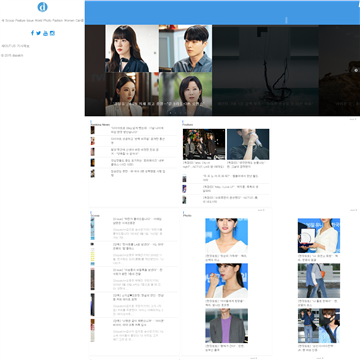This screenshot has height=360, width=360.
Task: Select the Fashion item in sidebar menu
Action: (x=57, y=20)
